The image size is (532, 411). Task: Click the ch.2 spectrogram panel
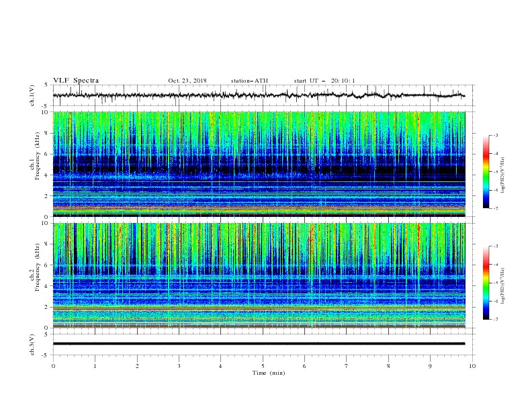259,275
